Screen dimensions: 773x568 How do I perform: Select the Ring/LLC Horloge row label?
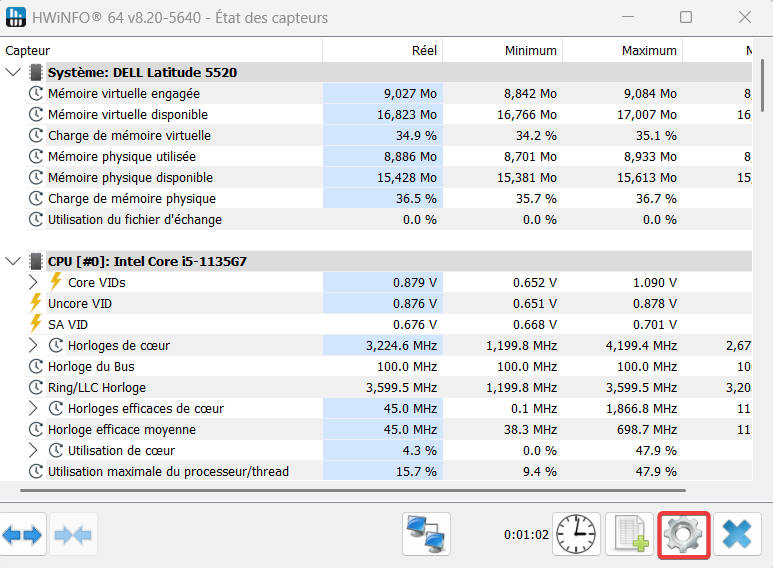pos(97,388)
